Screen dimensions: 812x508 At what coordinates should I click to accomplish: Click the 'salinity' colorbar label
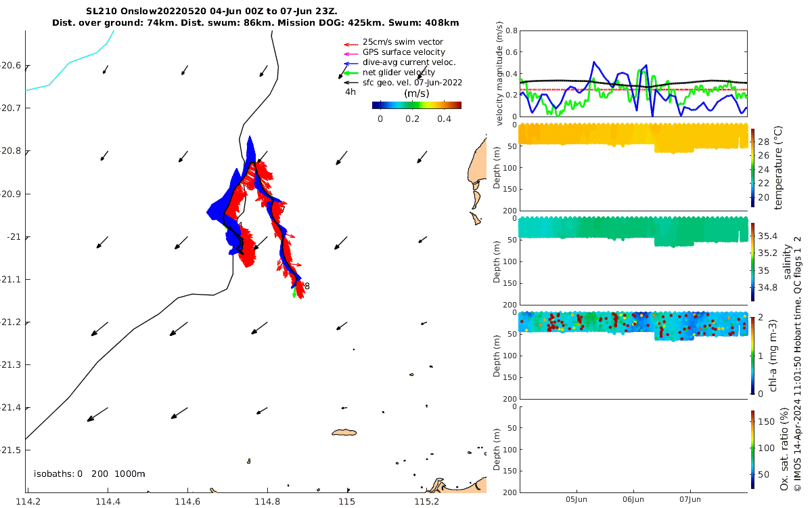(787, 261)
